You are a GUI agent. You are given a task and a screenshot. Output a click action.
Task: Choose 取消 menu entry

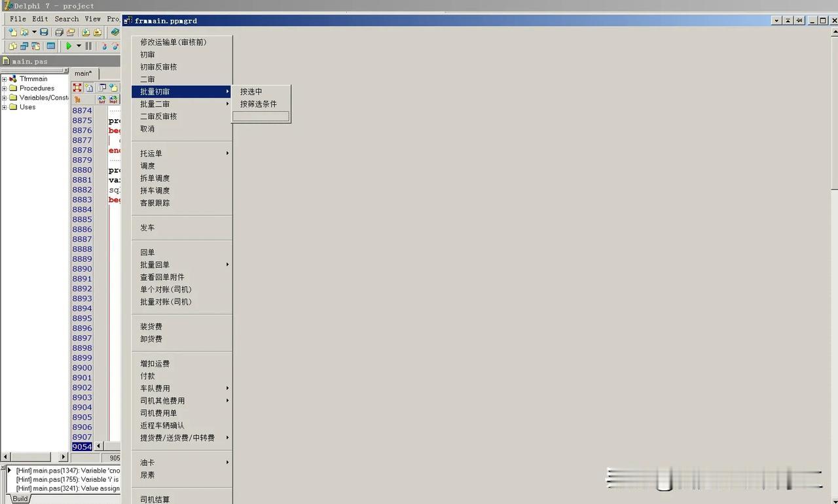click(x=182, y=129)
